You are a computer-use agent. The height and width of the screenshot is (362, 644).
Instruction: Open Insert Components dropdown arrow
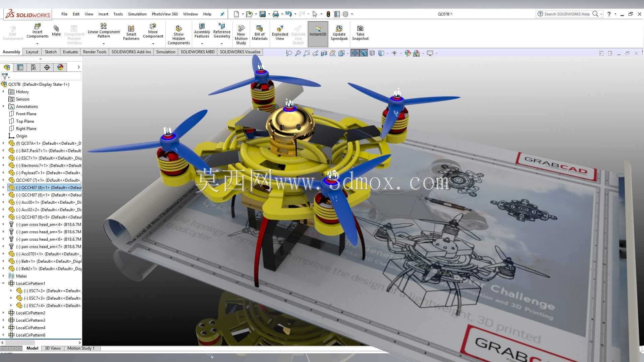point(38,44)
